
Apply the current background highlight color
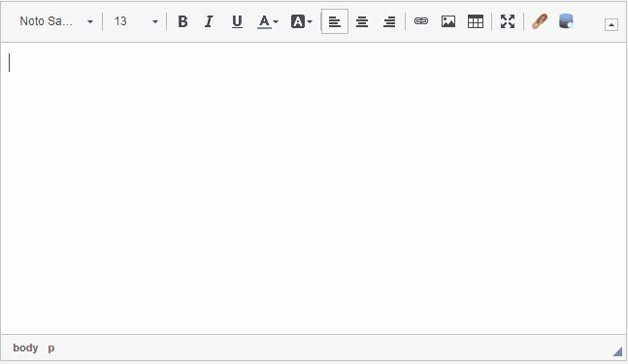[298, 21]
